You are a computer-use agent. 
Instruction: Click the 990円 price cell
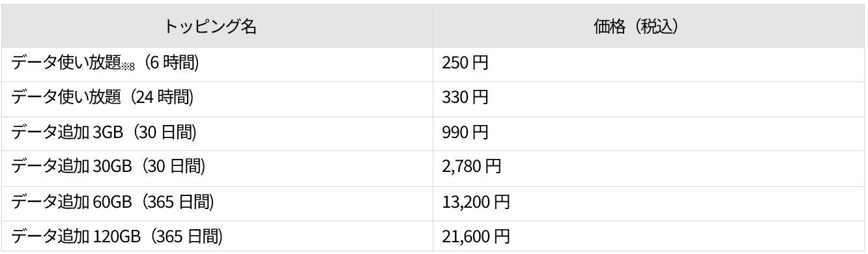tap(648, 133)
